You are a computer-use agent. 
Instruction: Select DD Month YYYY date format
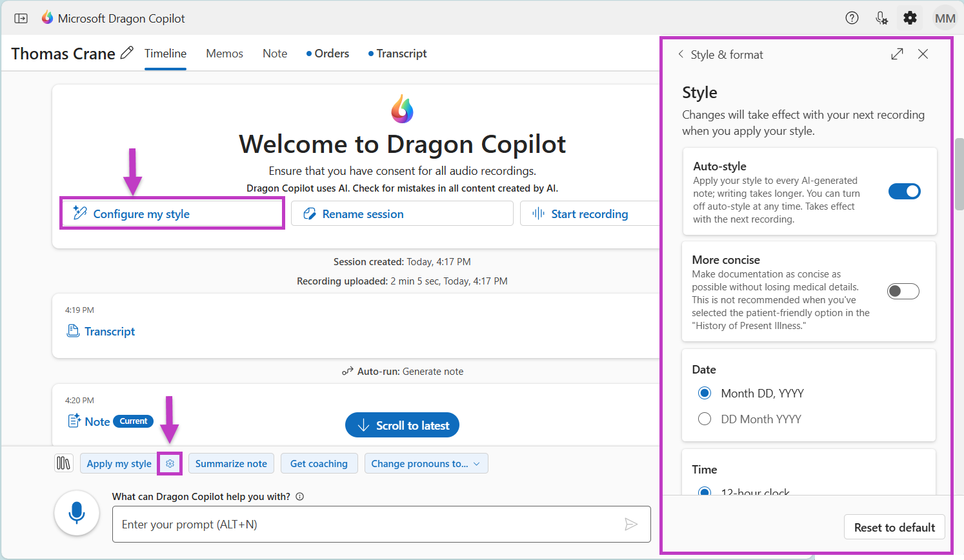click(x=705, y=419)
